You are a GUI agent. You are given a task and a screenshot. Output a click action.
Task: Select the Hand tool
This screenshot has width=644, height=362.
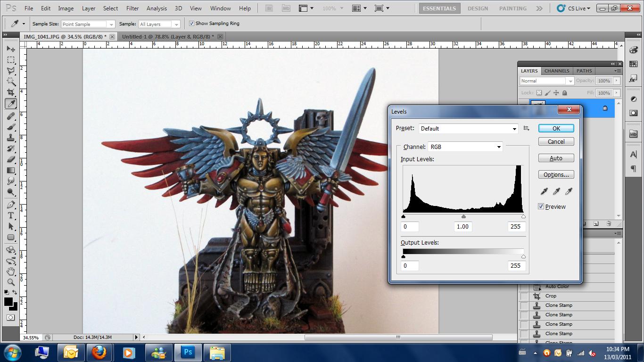point(11,271)
